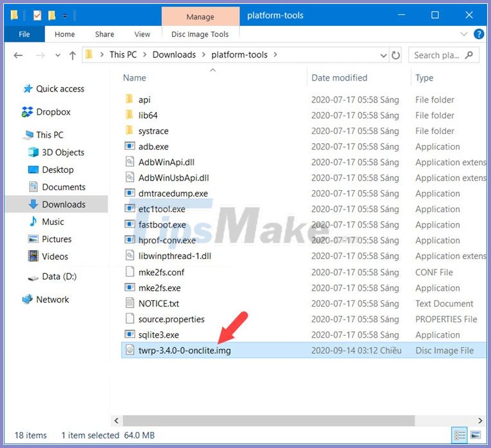This screenshot has height=448, width=491.
Task: Select the libwinpthread-1.dll icon
Action: [130, 255]
